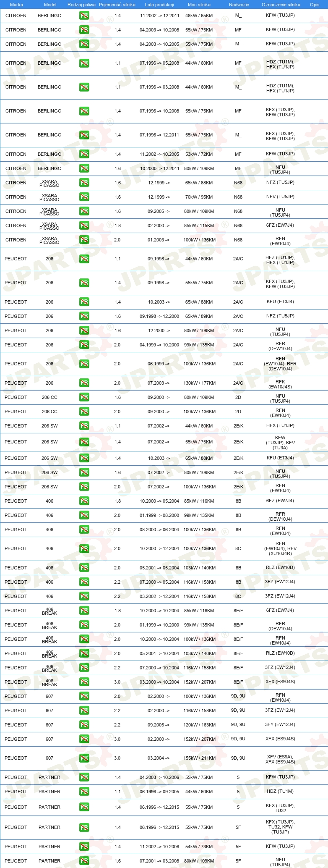Click the fuel icon in the Partner 54kW / 73KM row
328x868 pixels.
pyautogui.click(x=84, y=847)
